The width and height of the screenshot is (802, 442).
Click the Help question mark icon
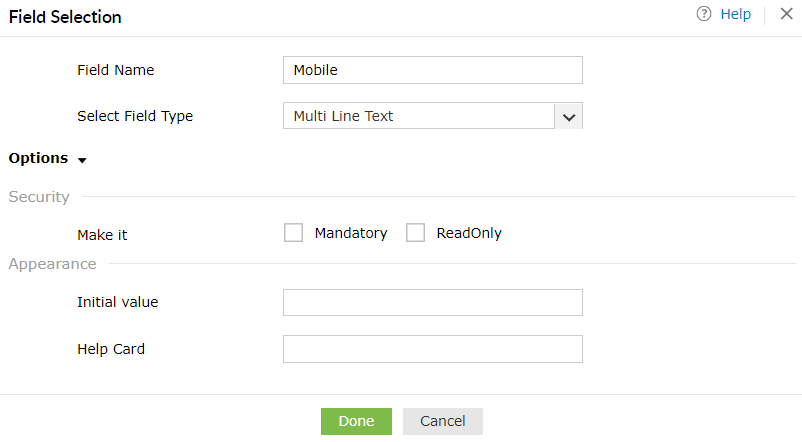[704, 15]
